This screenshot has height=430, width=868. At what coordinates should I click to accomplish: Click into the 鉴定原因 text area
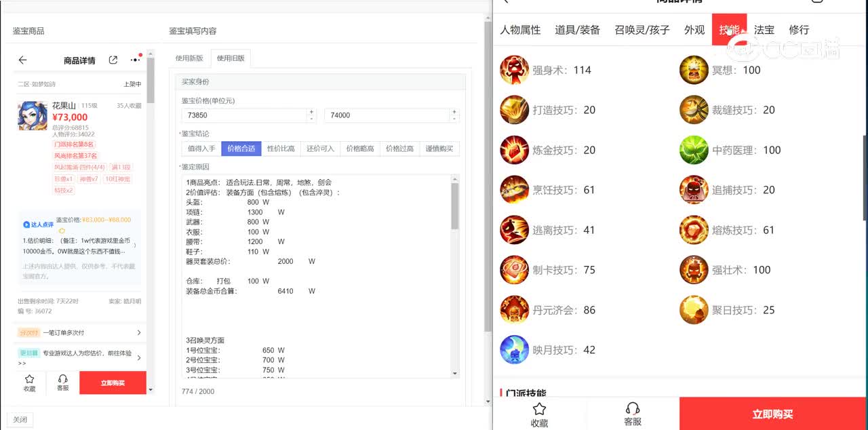coord(316,277)
